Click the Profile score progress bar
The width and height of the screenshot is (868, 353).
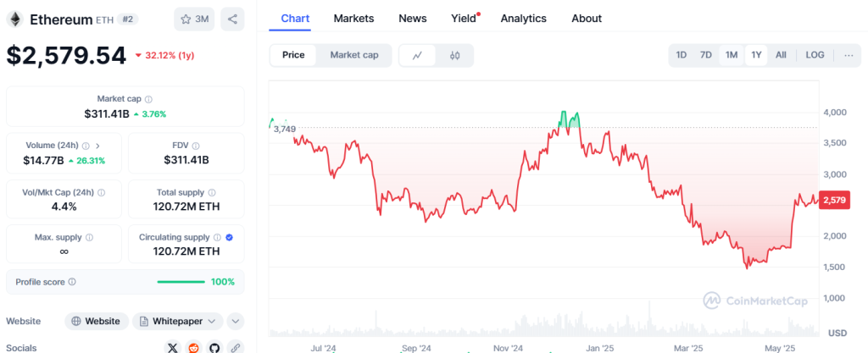click(181, 282)
